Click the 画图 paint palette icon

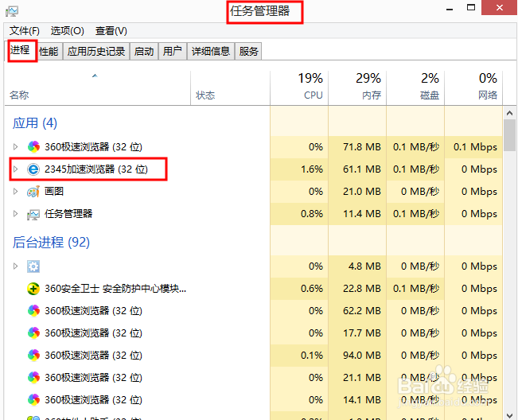[33, 192]
